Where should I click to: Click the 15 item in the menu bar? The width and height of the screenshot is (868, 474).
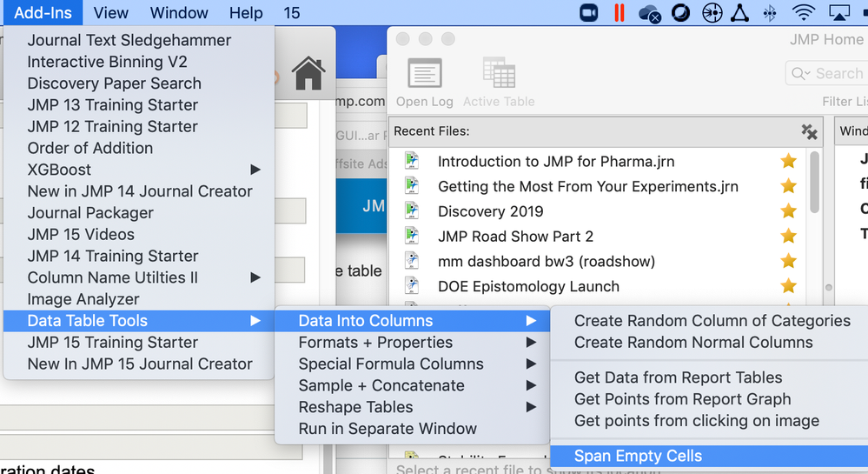tap(292, 13)
